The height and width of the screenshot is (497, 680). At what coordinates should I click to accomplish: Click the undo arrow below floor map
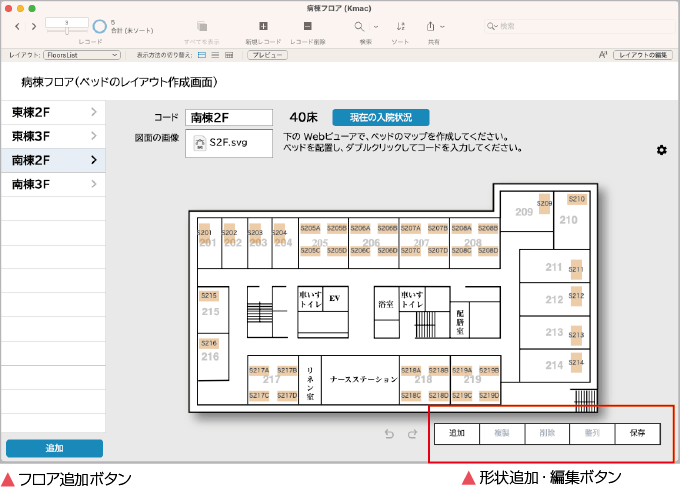tap(389, 434)
